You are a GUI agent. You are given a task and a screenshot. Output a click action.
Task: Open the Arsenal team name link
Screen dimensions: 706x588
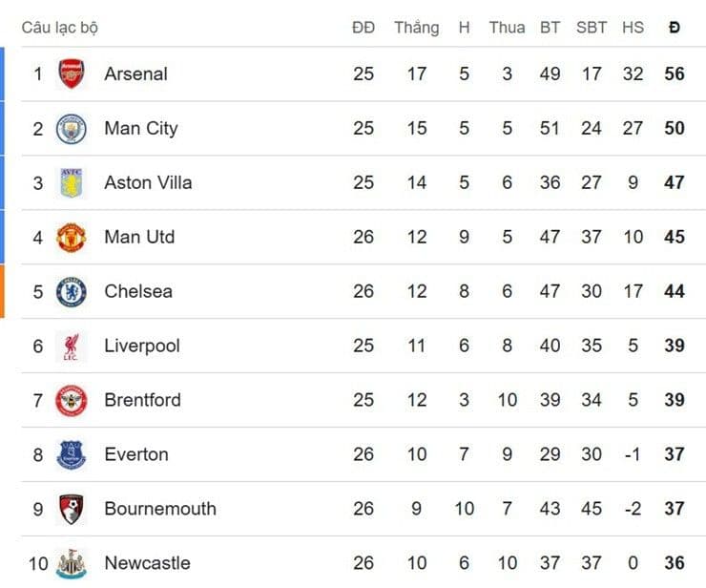[x=135, y=73]
